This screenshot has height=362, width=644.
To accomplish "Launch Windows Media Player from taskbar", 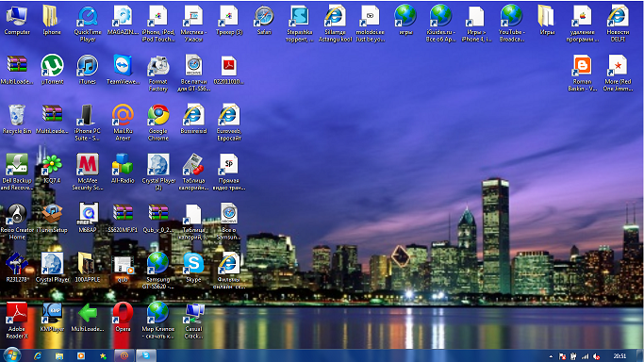I will 81,355.
